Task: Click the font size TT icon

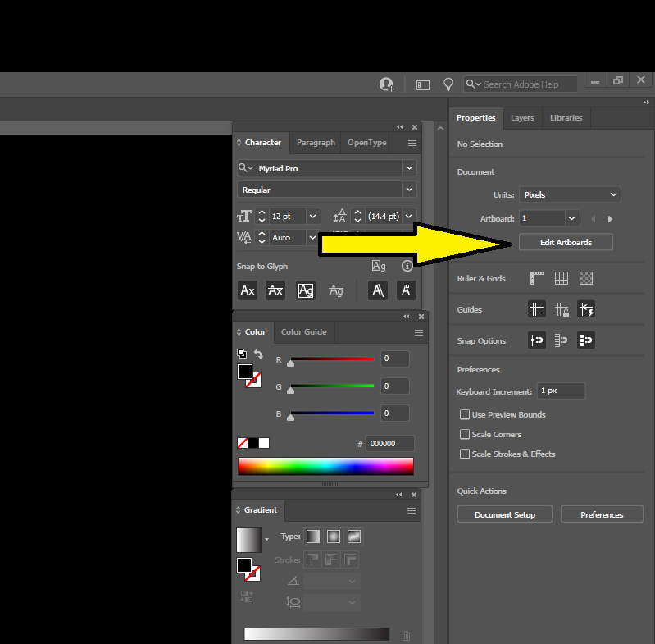Action: tap(244, 216)
